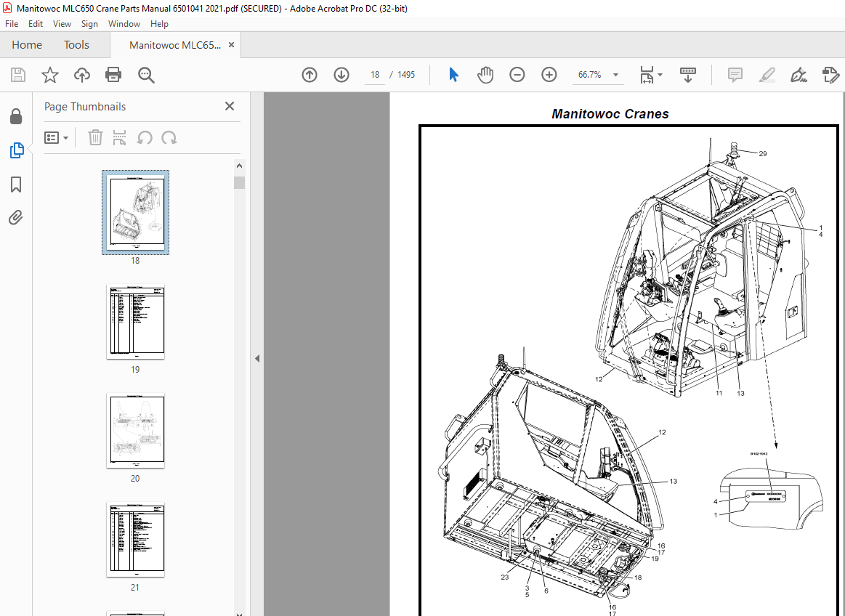Open the Window menu
The image size is (845, 616).
pos(124,24)
